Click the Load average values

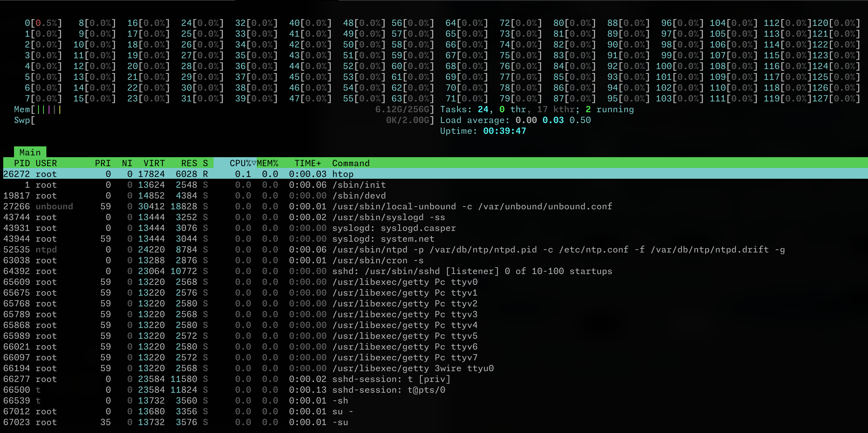[553, 120]
